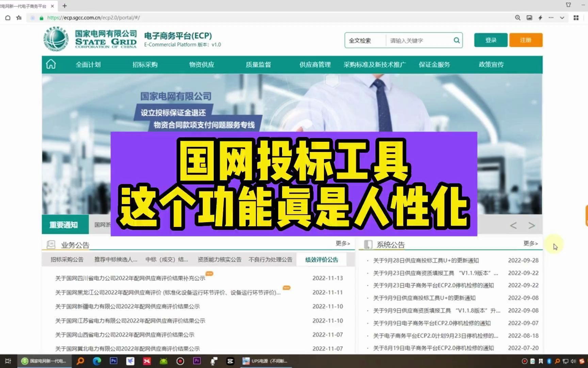The image size is (588, 368).
Task: Open the apps grid menu at top right
Action: click(576, 17)
